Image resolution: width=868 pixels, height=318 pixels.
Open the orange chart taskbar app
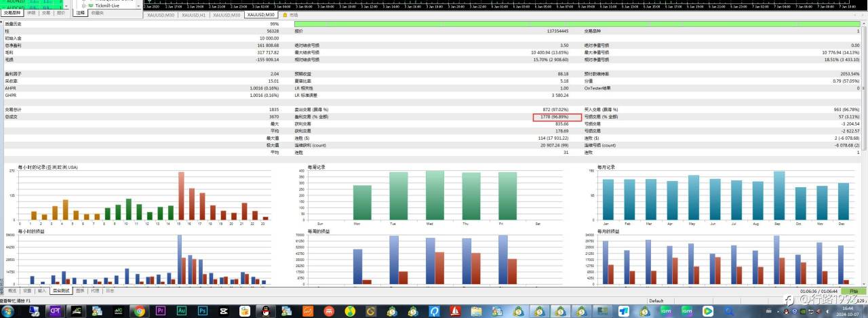[308, 311]
